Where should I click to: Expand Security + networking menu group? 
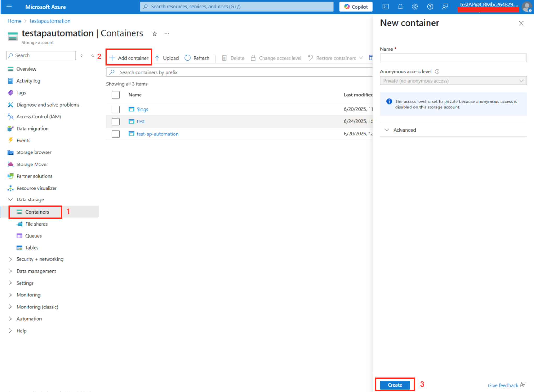point(40,259)
